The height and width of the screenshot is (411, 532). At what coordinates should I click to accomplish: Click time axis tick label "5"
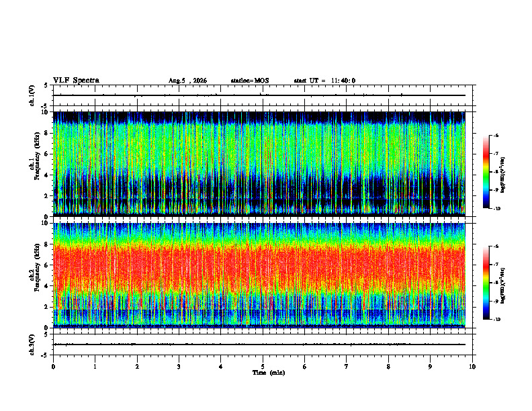point(263,367)
